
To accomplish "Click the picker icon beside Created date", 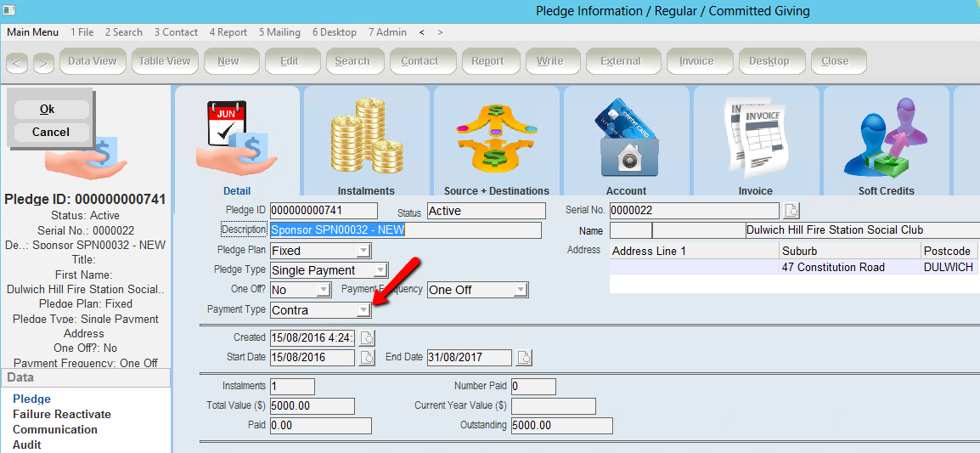I will [x=366, y=338].
